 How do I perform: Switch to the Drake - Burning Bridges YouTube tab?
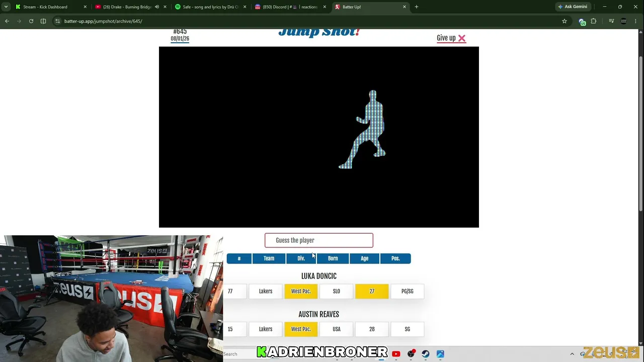[127, 7]
